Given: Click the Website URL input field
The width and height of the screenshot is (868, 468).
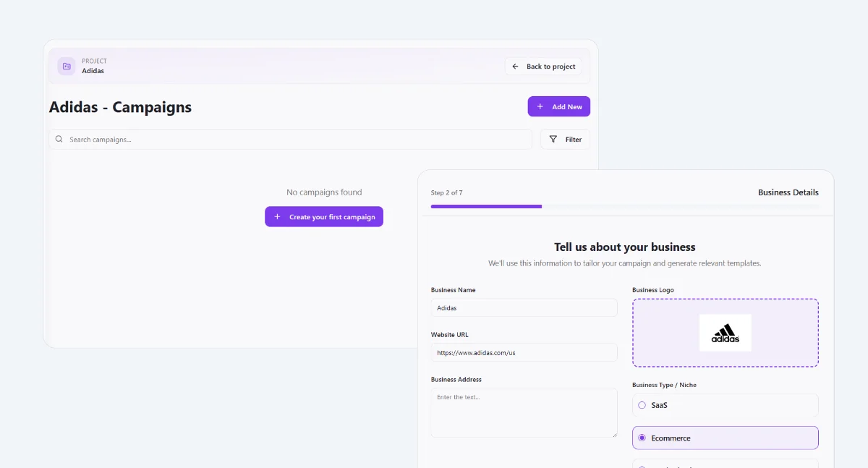Looking at the screenshot, I should point(524,352).
